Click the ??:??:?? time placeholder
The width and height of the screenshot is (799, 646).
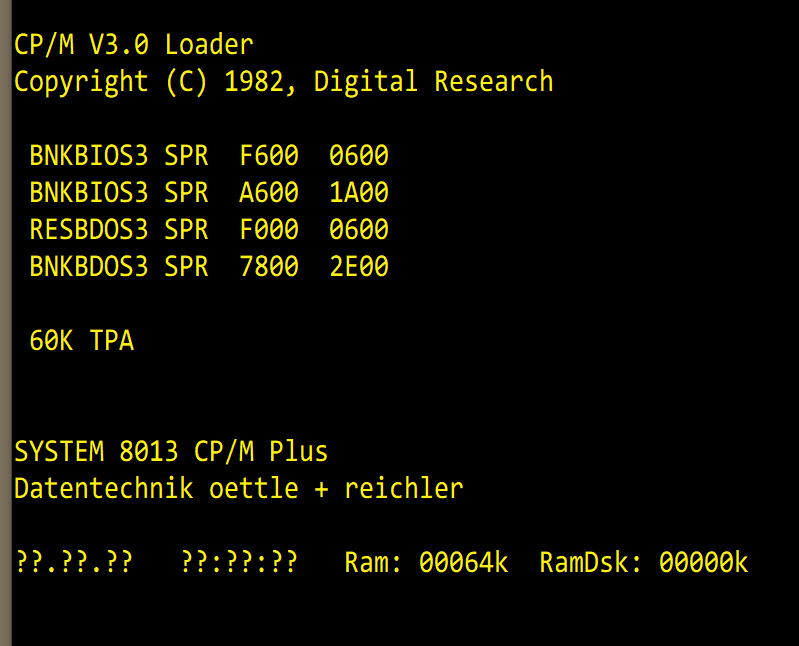[x=239, y=562]
